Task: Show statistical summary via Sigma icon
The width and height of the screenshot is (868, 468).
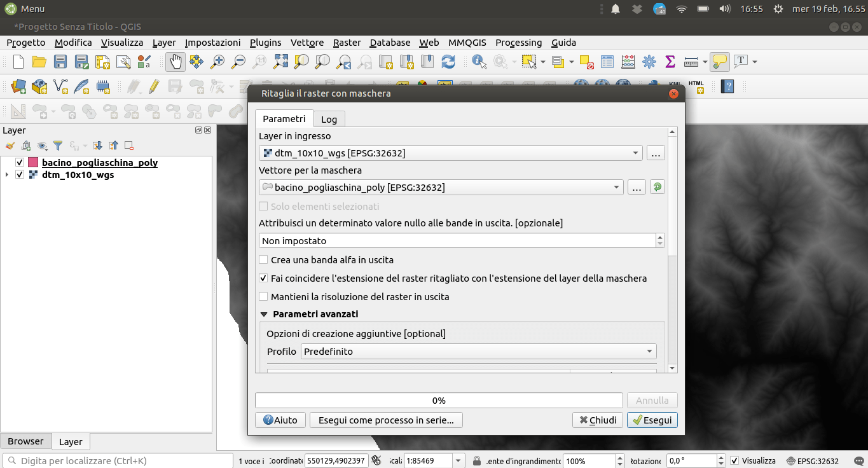Action: (x=670, y=62)
